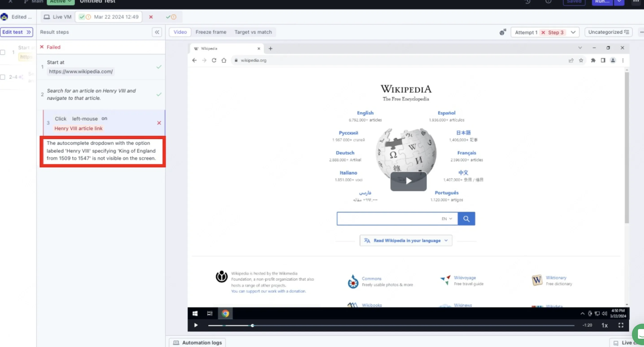This screenshot has width=644, height=347.
Task: Expand Read Wikipedia in your language
Action: point(406,241)
